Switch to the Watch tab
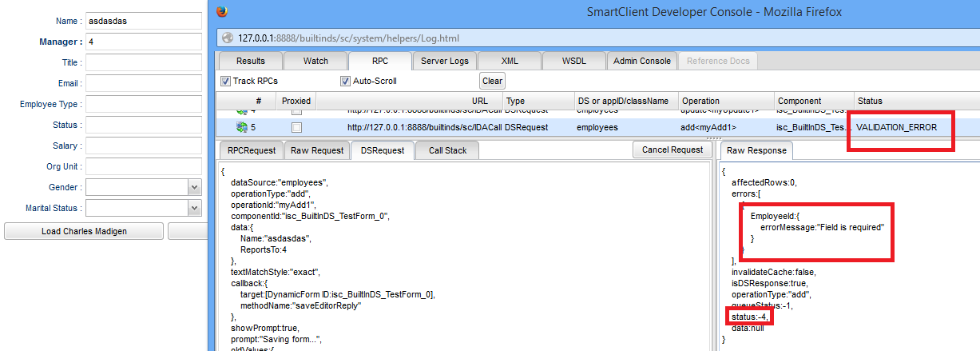Screen dimensions: 980x351 coord(315,61)
